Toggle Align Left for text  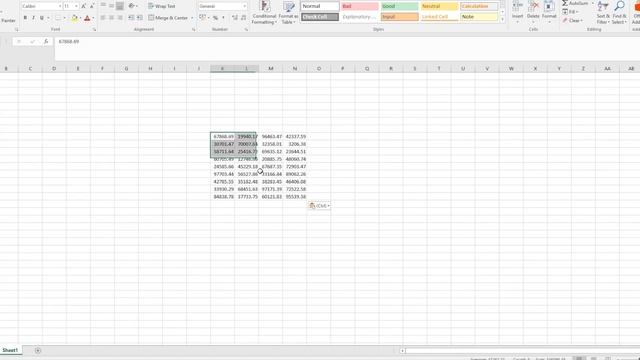tap(103, 18)
